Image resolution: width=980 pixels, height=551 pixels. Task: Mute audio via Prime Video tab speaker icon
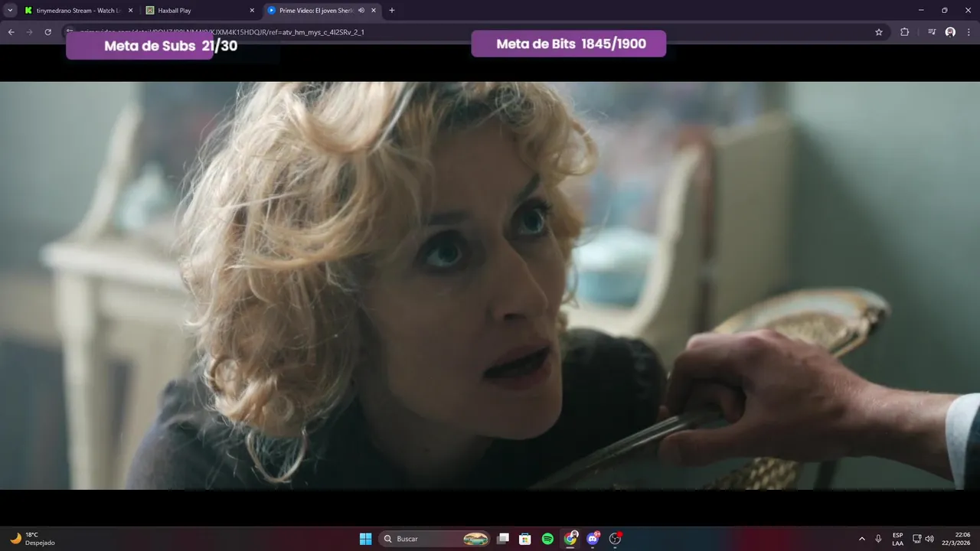[361, 11]
